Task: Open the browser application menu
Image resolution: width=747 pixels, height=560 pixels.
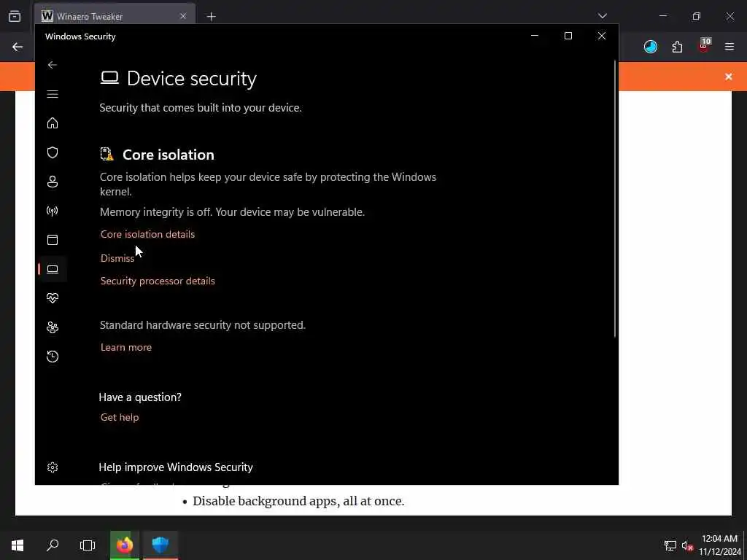Action: (729, 47)
